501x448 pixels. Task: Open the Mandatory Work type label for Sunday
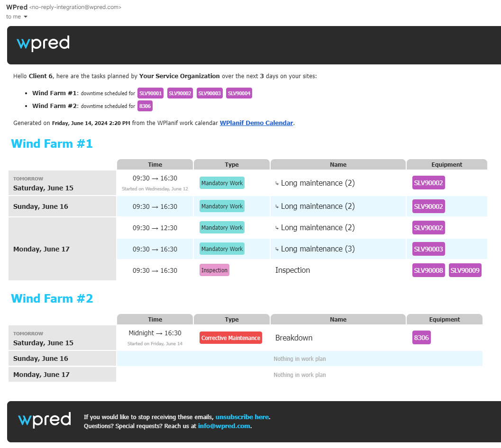(222, 206)
